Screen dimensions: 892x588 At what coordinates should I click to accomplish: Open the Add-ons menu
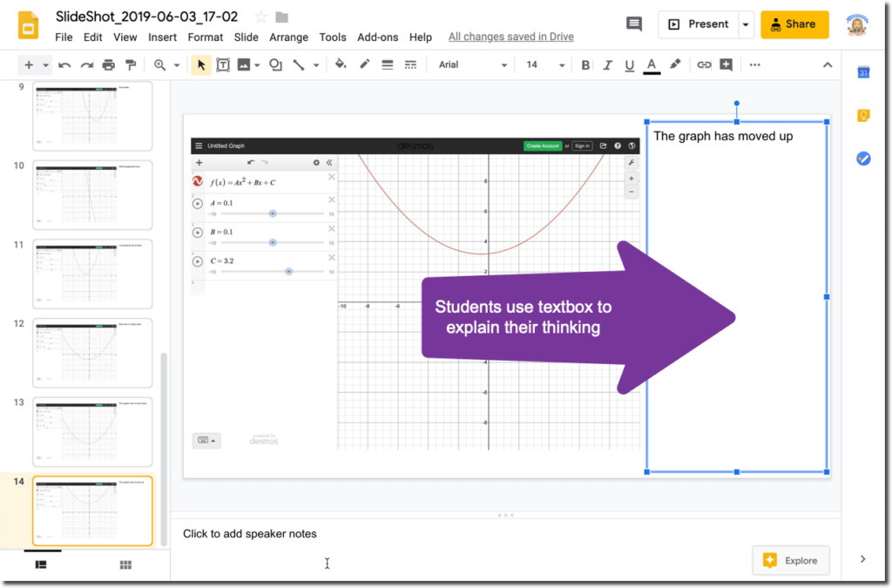click(377, 37)
